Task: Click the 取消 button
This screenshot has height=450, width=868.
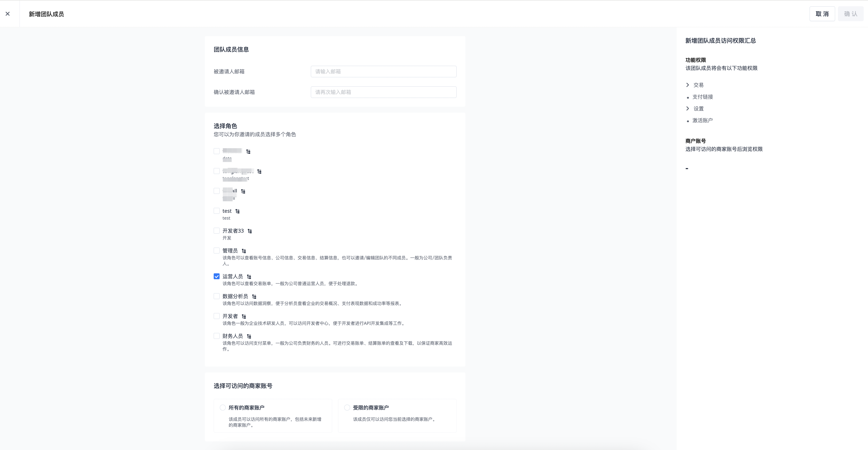Action: coord(822,14)
